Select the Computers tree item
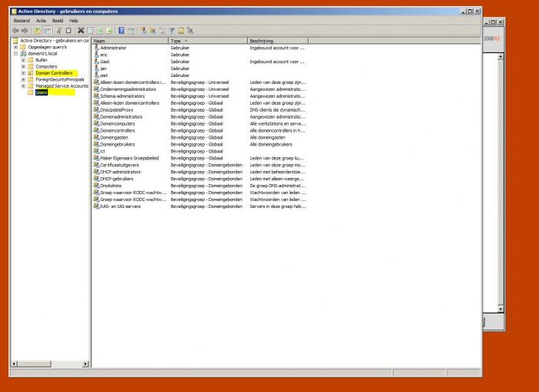This screenshot has width=539, height=392. tap(46, 67)
